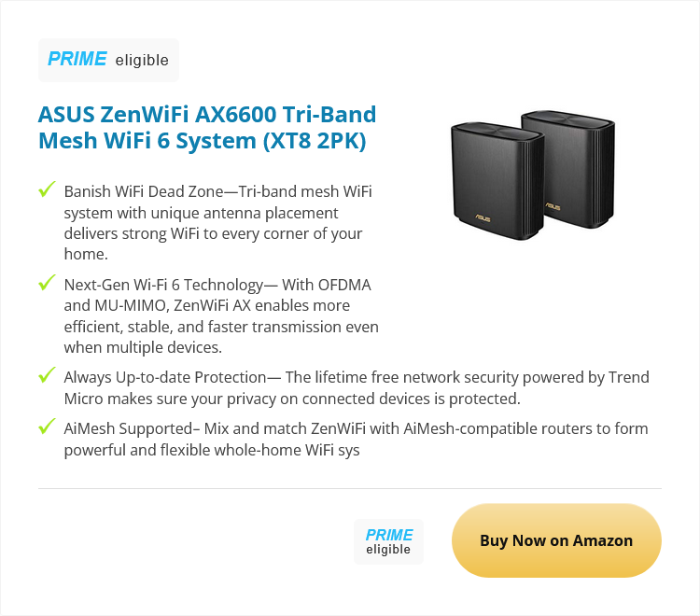Select the Next-Gen Wi-Fi 6 Technology description

(220, 315)
